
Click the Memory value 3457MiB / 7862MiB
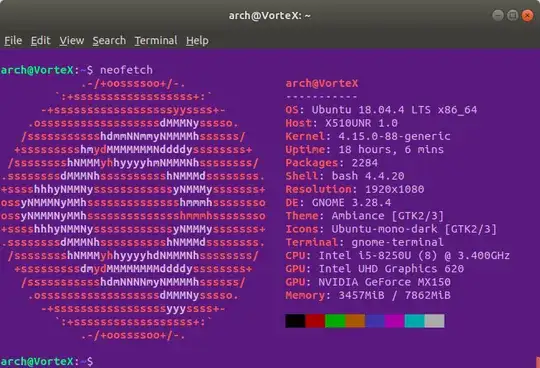coord(394,295)
